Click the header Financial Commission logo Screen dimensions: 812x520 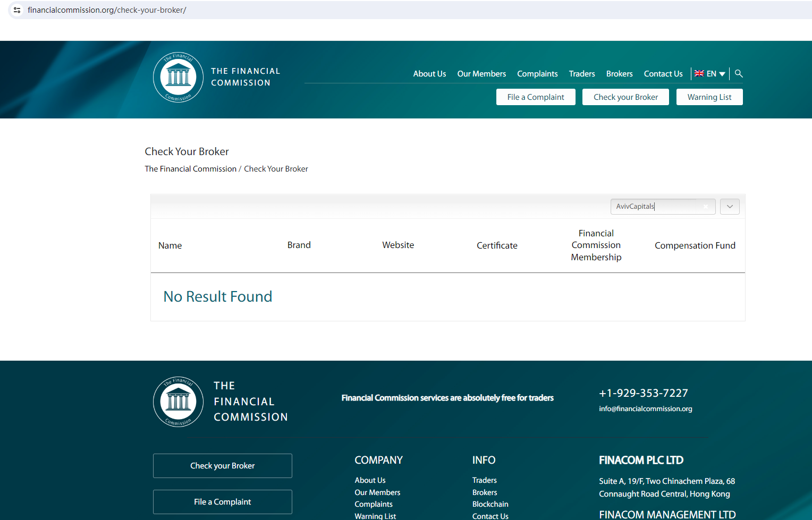178,78
